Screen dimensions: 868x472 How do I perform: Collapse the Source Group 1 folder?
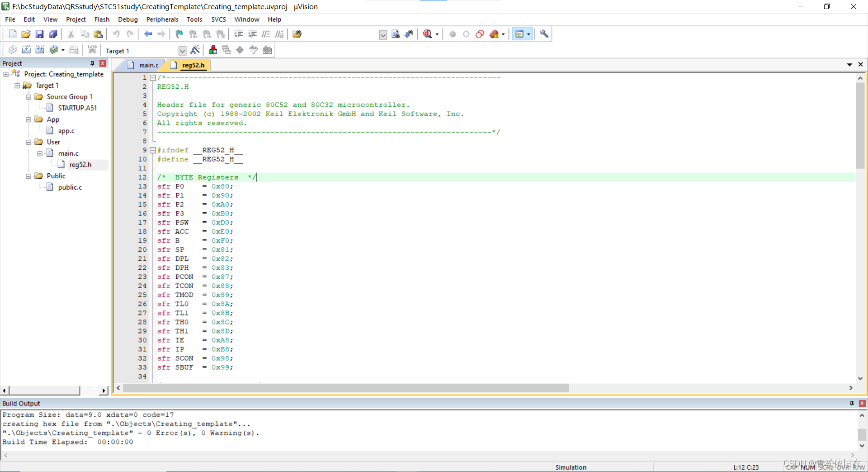click(28, 97)
